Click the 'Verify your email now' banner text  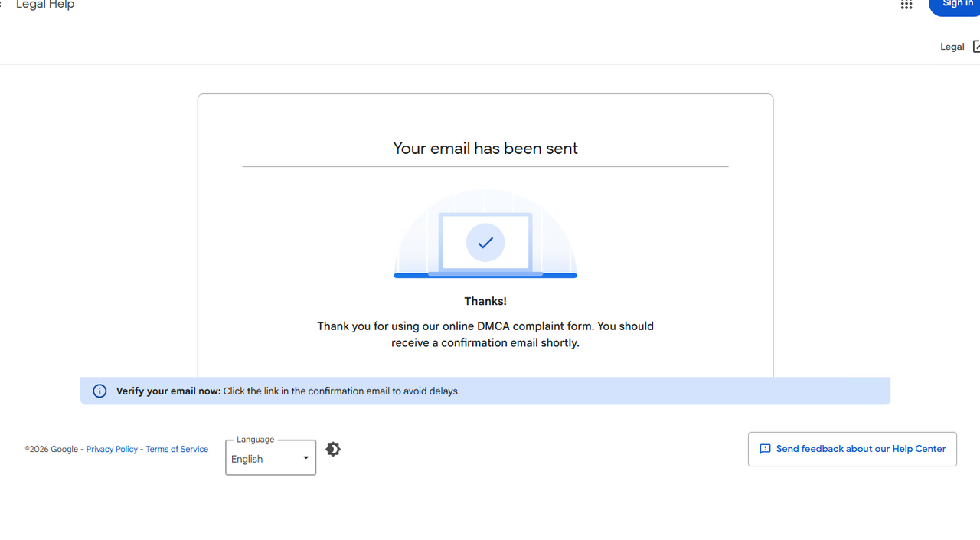point(288,391)
